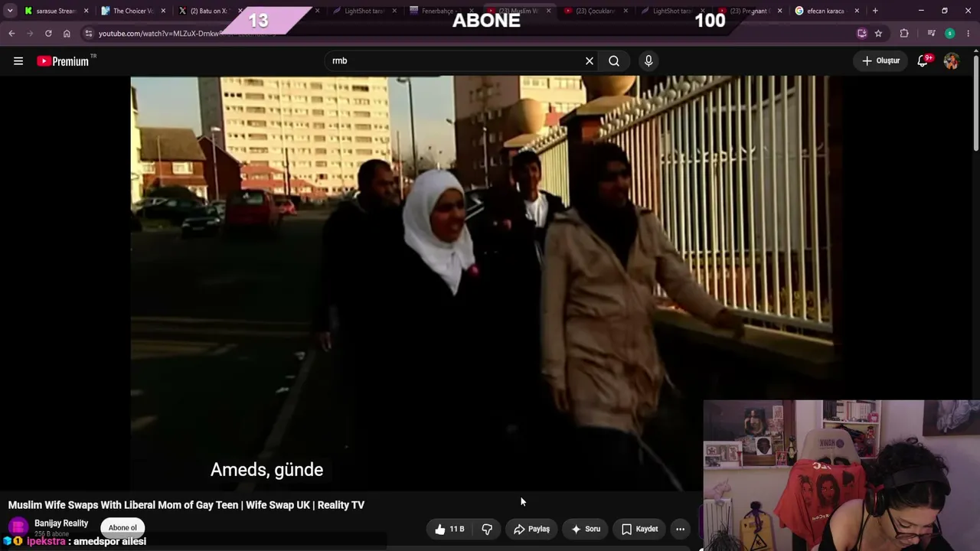The width and height of the screenshot is (980, 551).
Task: Open the browser home page button
Action: click(x=67, y=34)
